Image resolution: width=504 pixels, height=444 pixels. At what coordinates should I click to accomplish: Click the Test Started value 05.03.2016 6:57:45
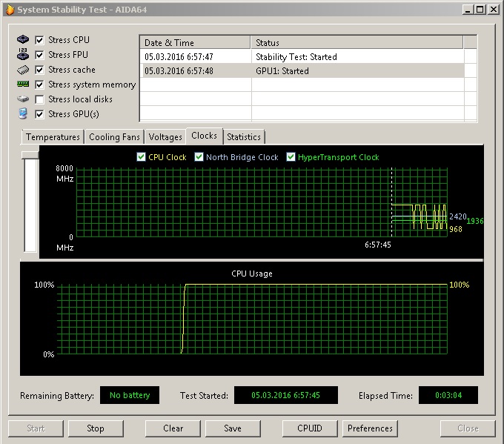coord(286,395)
